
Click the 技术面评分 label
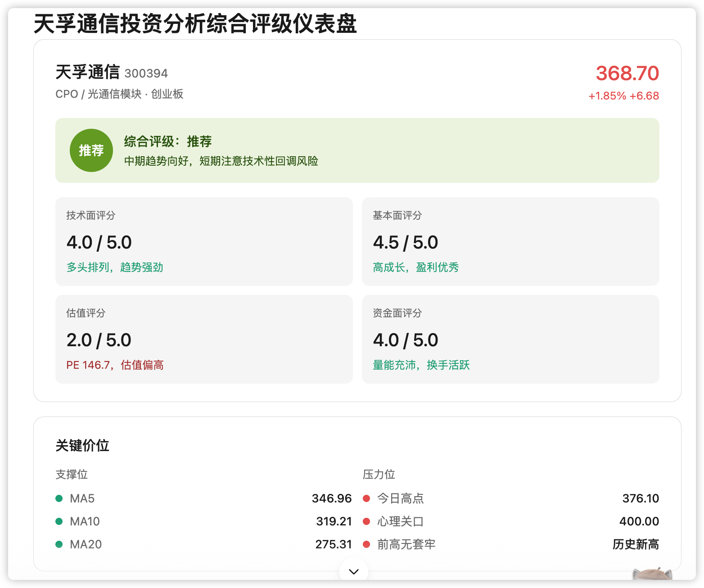point(91,216)
